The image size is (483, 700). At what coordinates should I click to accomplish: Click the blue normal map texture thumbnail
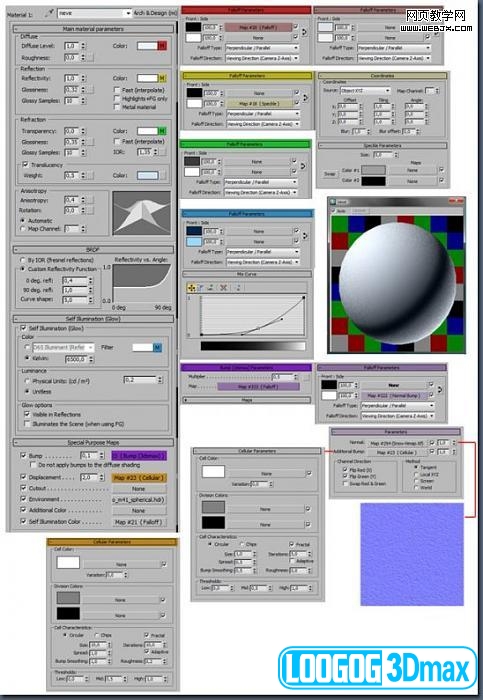click(x=412, y=554)
